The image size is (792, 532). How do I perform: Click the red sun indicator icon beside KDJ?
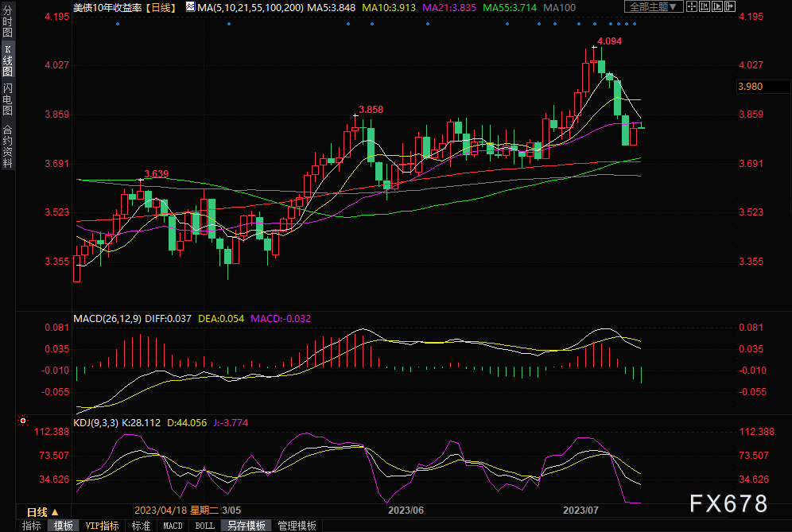(x=23, y=421)
